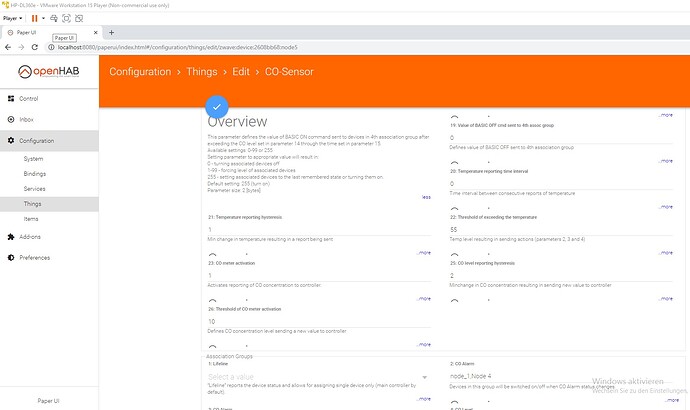The height and width of the screenshot is (410, 690).
Task: Expand more for Temperature reporting hysteresis
Action: point(424,253)
